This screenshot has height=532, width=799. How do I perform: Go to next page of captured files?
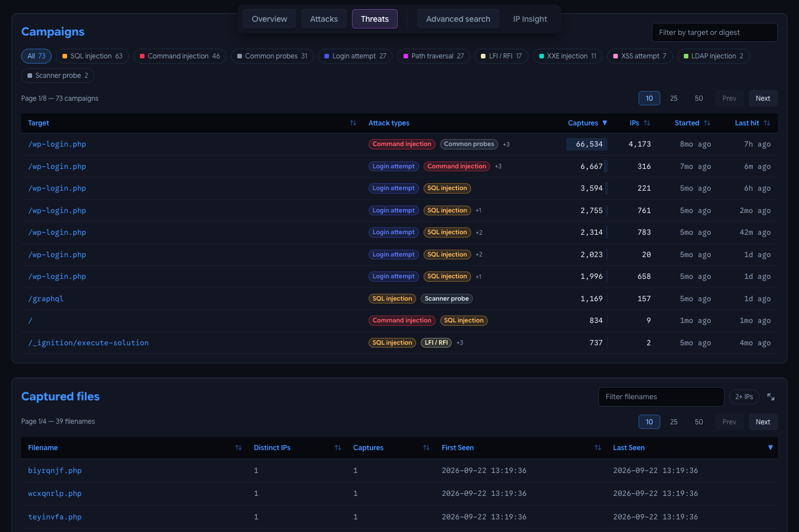pos(763,422)
